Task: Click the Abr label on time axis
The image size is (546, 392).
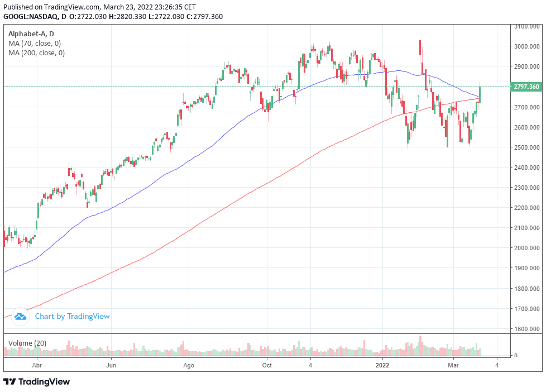Action: click(x=37, y=366)
